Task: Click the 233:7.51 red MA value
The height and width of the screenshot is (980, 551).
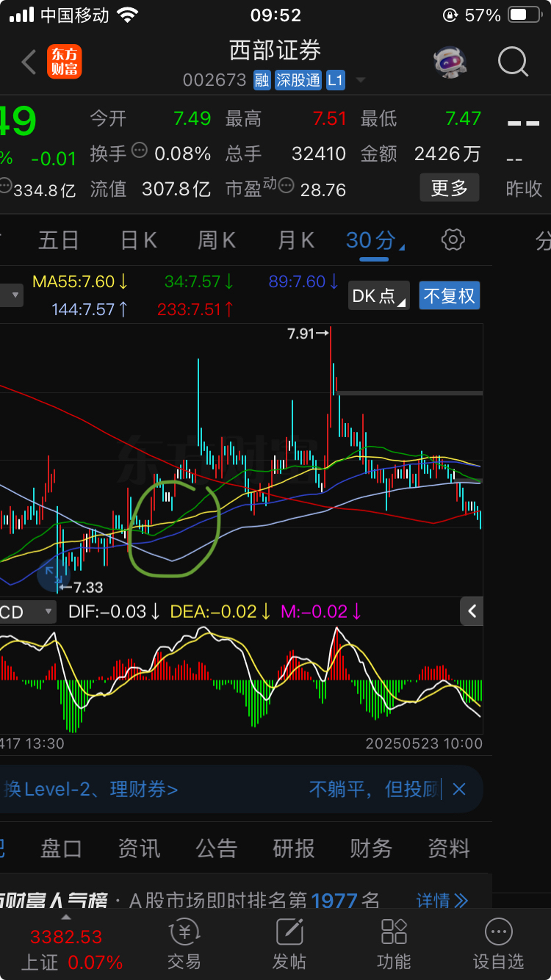Action: pos(196,309)
